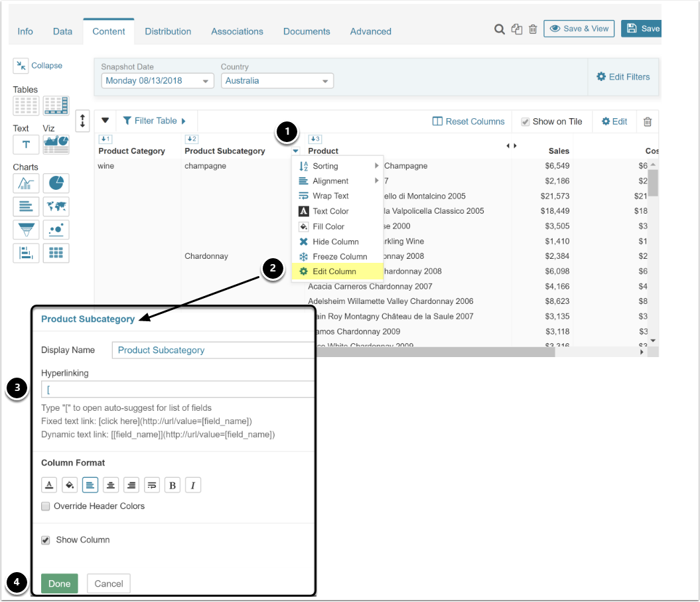
Task: Open the font color picker in Column Format
Action: pyautogui.click(x=49, y=485)
